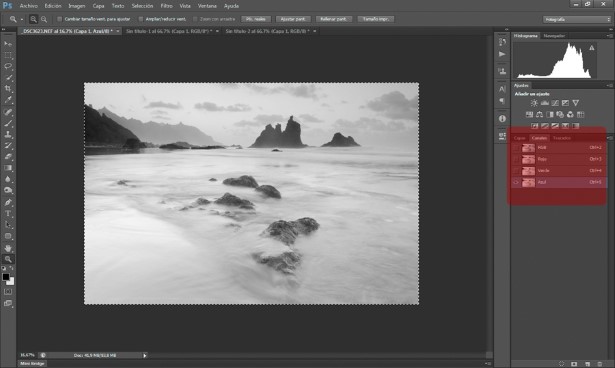The width and height of the screenshot is (615, 368).
Task: Select the Path Selection arrow tool
Action: 8,225
